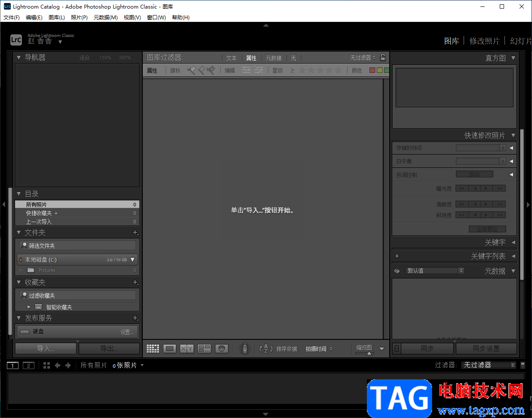The image size is (532, 418).
Task: Click the 自动 tone button
Action: click(x=474, y=174)
